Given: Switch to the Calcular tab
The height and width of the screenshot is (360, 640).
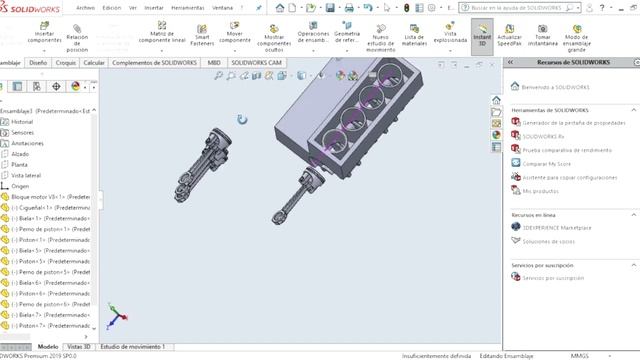Looking at the screenshot, I should pyautogui.click(x=94, y=63).
